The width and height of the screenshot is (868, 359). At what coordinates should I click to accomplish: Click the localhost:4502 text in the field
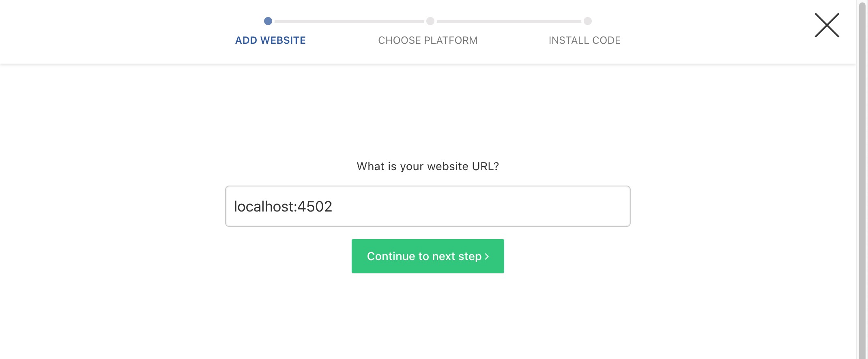click(283, 207)
